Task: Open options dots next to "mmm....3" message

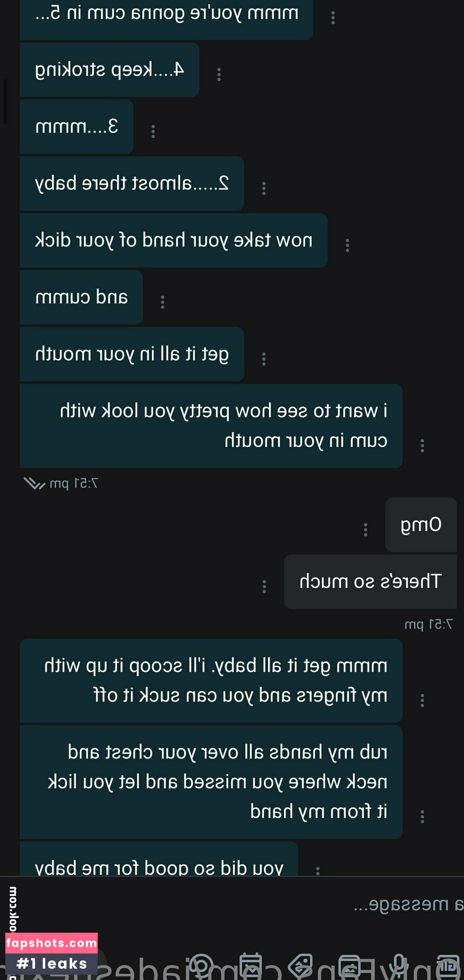Action: (x=153, y=131)
